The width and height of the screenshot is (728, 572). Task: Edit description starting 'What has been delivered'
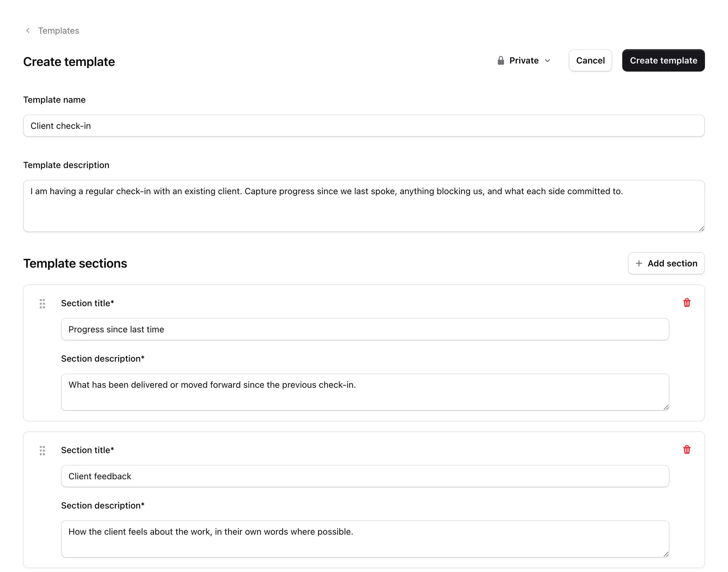(x=365, y=392)
